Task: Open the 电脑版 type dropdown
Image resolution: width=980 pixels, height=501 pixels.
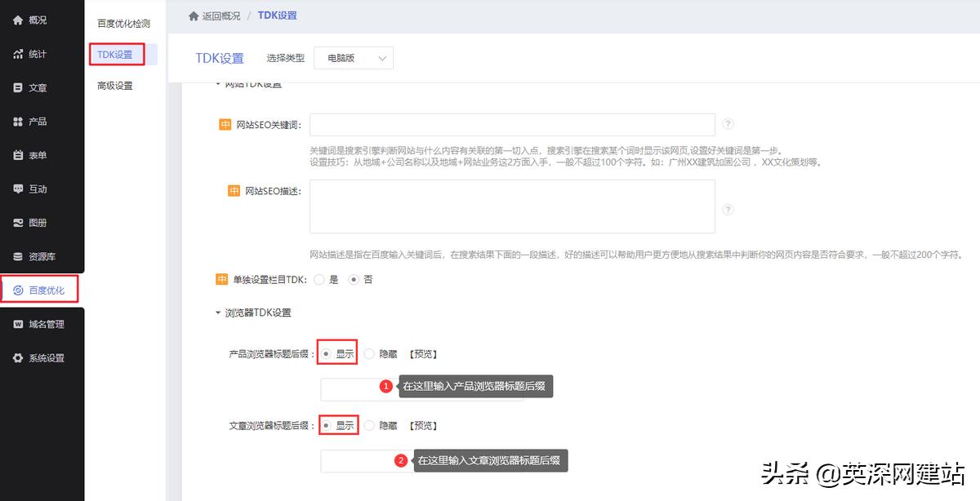Action: [x=354, y=58]
